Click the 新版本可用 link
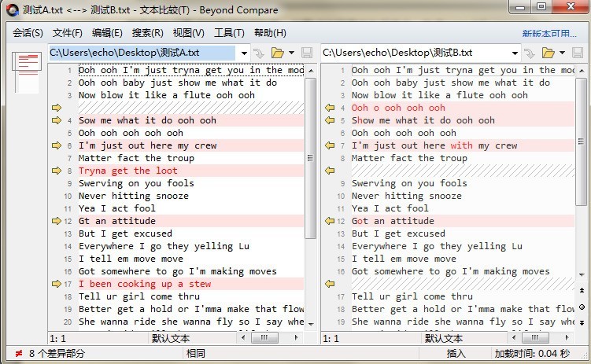 (549, 34)
